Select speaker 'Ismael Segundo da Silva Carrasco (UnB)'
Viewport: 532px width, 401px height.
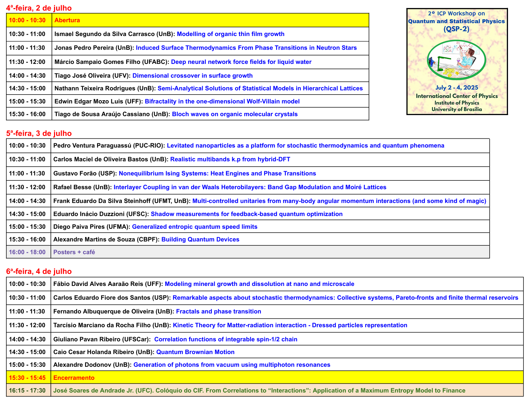tap(115, 34)
